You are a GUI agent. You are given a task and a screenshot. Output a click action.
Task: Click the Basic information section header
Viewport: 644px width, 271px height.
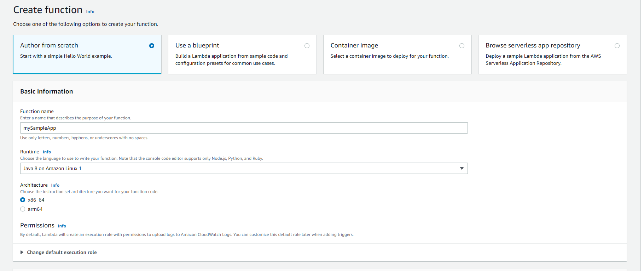coord(47,91)
